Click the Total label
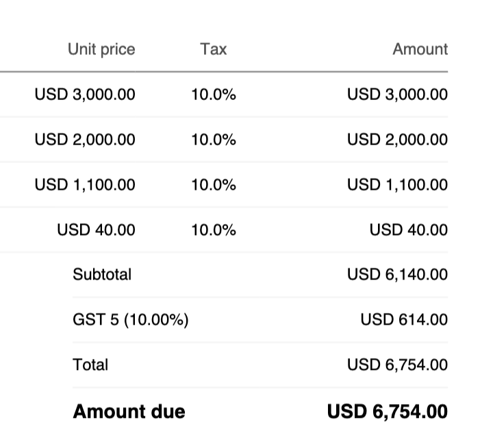The height and width of the screenshot is (448, 493). [90, 365]
